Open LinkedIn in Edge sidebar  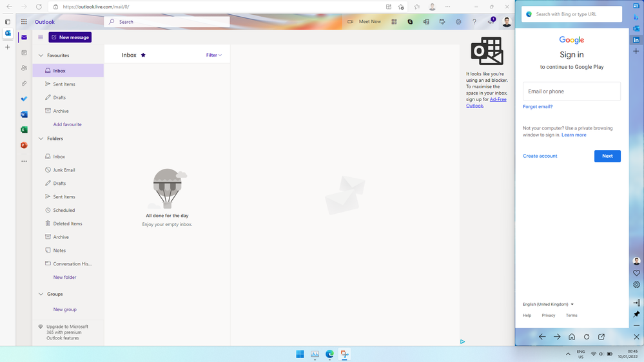click(x=636, y=40)
